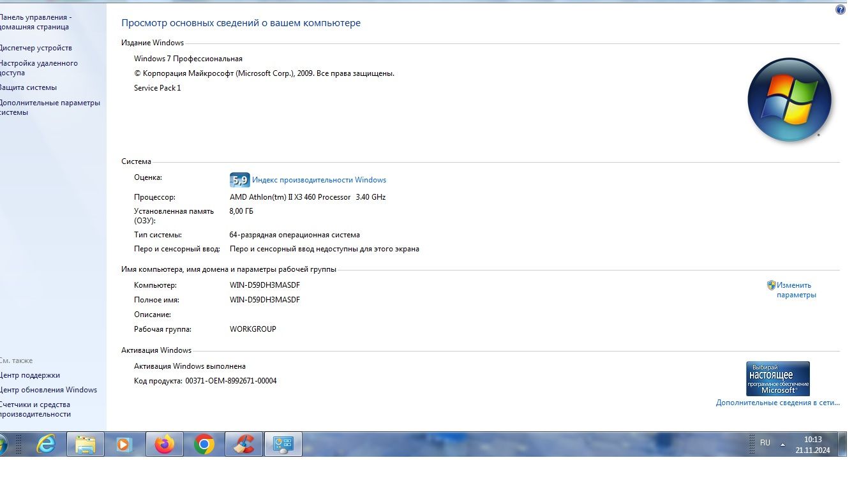Switch the RU input language indicator
This screenshot has width=868, height=490.
765,443
